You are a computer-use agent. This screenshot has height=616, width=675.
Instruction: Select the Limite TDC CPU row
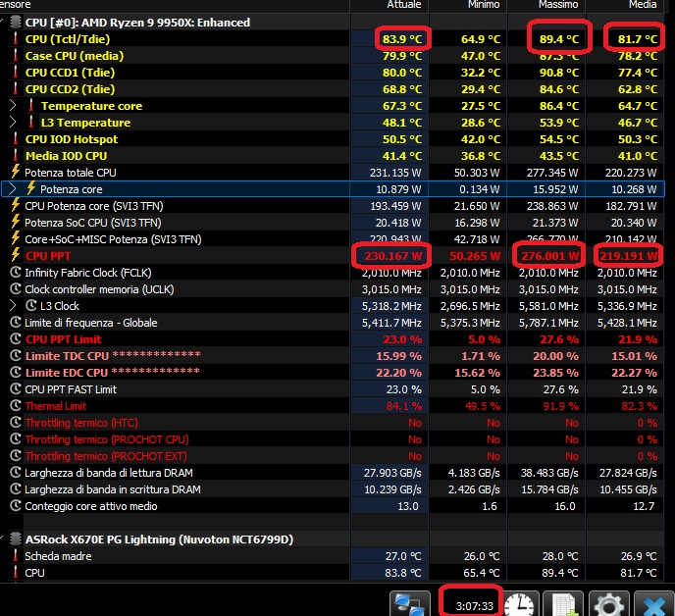tap(333, 356)
